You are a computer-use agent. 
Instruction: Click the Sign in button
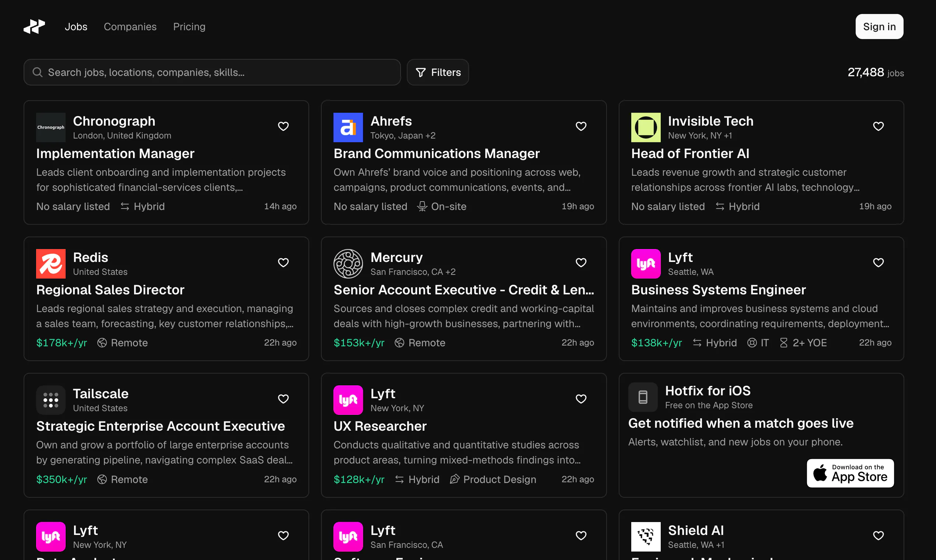(x=879, y=27)
